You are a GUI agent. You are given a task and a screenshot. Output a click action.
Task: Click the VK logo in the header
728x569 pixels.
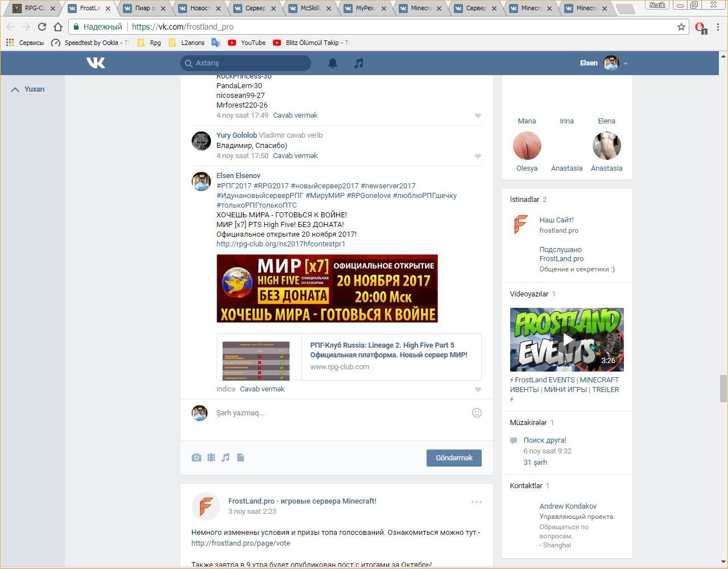(96, 63)
